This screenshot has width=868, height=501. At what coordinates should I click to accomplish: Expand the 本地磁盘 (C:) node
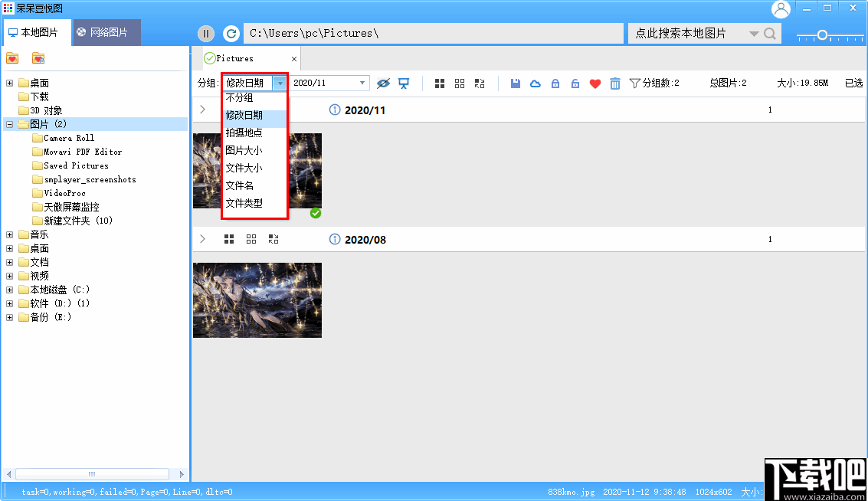9,290
